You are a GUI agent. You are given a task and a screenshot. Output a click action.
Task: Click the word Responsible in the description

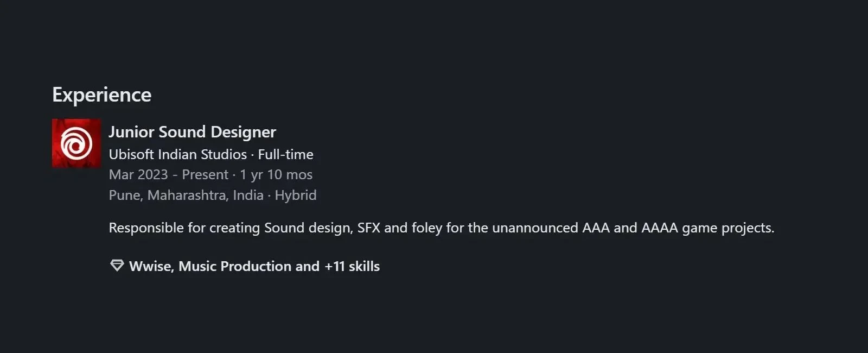point(146,228)
